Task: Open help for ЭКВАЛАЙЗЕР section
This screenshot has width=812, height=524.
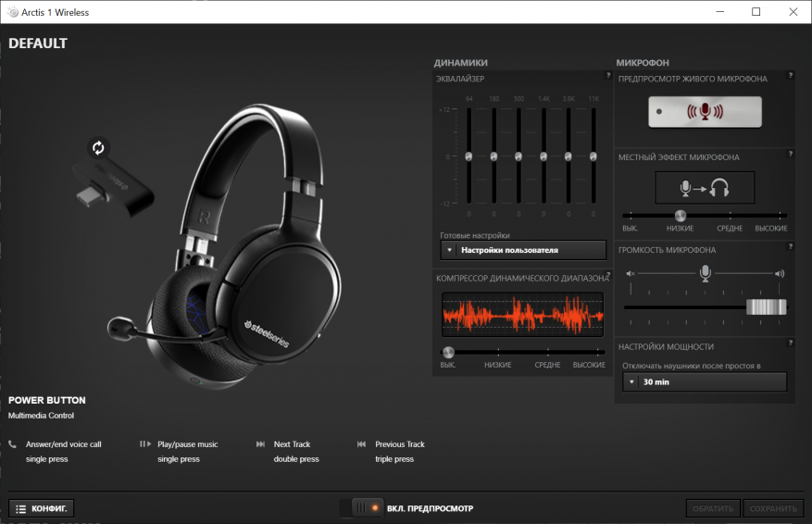Action: 608,75
